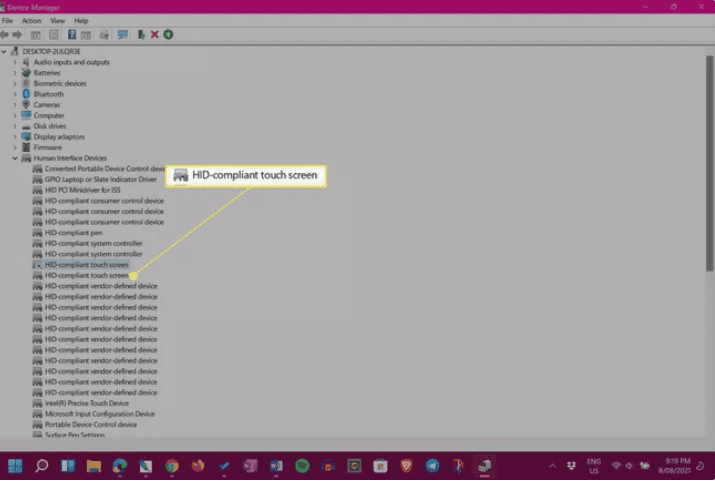Click the Windows Start button

[16, 466]
